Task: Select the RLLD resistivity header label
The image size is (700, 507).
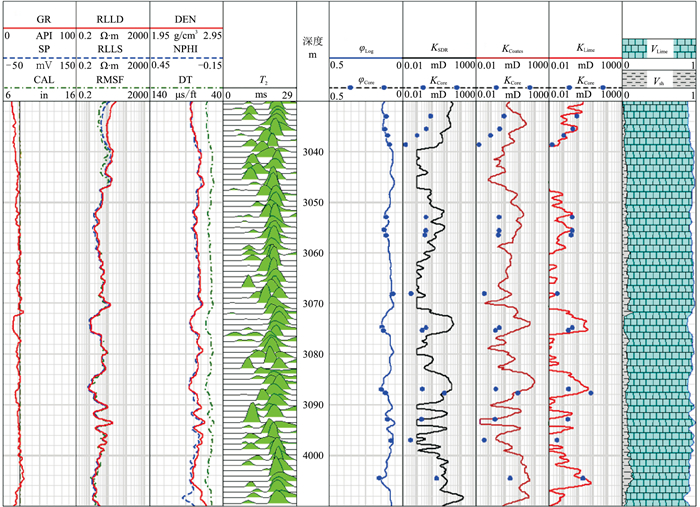Action: [x=112, y=19]
